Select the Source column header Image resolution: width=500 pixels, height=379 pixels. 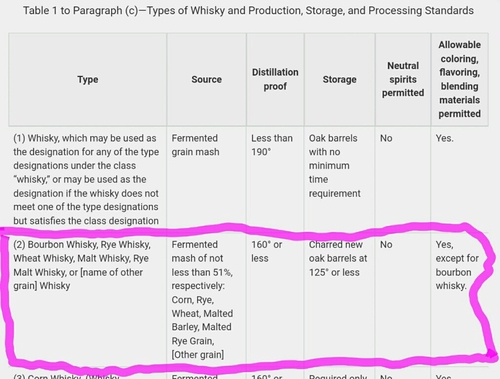tap(206, 79)
